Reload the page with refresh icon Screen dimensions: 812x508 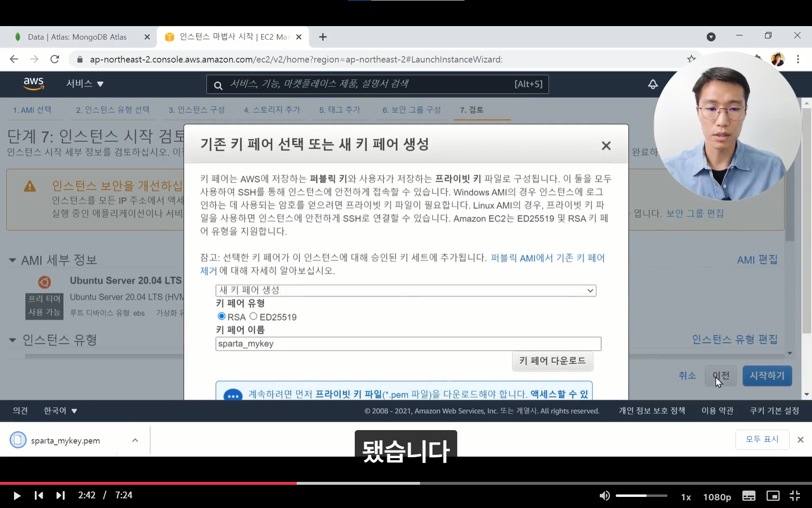pyautogui.click(x=55, y=59)
